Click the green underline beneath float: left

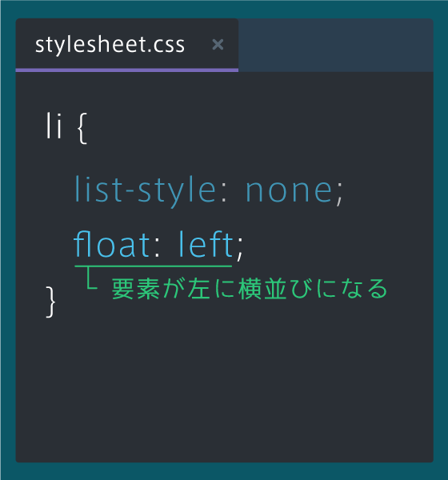point(153,266)
